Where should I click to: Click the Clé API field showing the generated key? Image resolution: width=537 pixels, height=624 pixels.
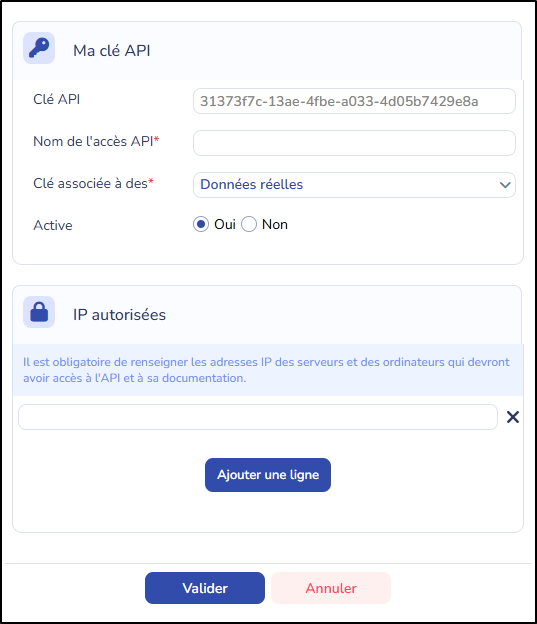354,101
